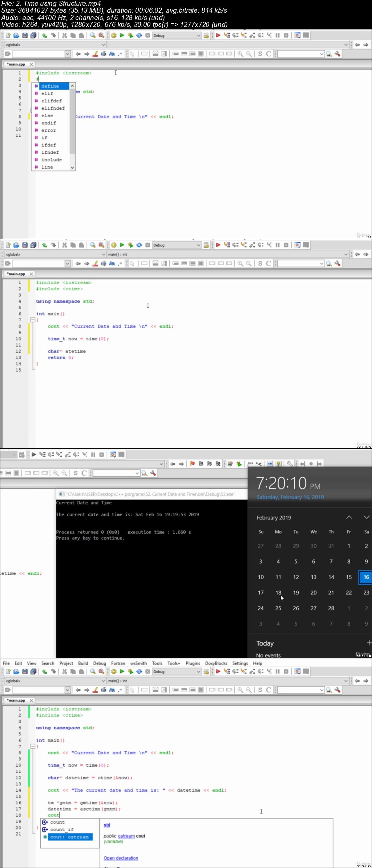372x868 pixels.
Task: Go to previous month with calendar up chevron
Action: tap(349, 517)
